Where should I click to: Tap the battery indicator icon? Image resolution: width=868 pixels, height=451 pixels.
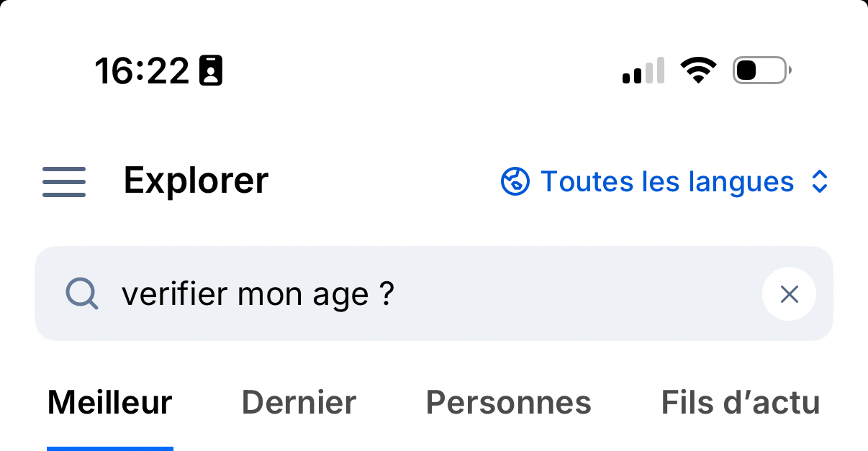761,70
